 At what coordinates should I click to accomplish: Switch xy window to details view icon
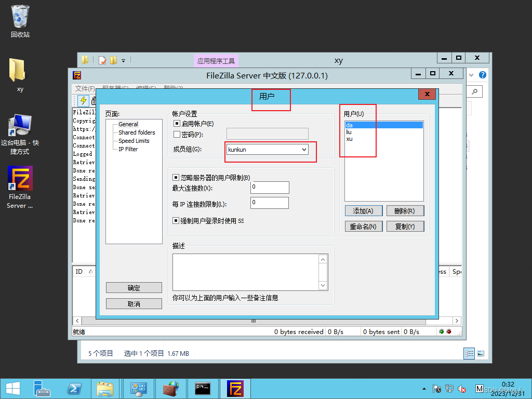(x=469, y=353)
